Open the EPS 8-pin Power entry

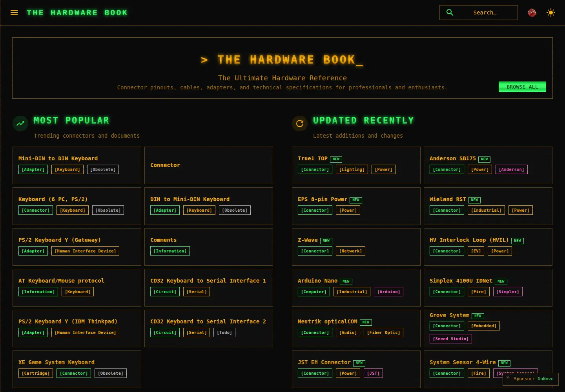click(356, 206)
